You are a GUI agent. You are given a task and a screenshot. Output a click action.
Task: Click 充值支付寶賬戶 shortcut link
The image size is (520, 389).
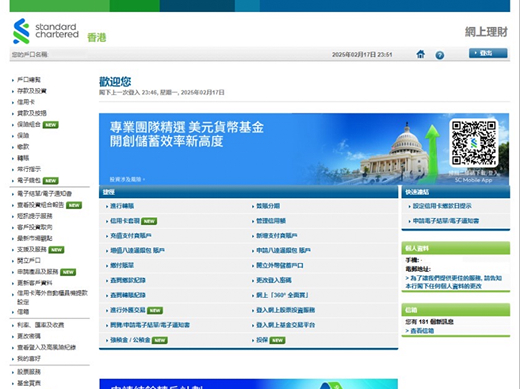point(131,236)
